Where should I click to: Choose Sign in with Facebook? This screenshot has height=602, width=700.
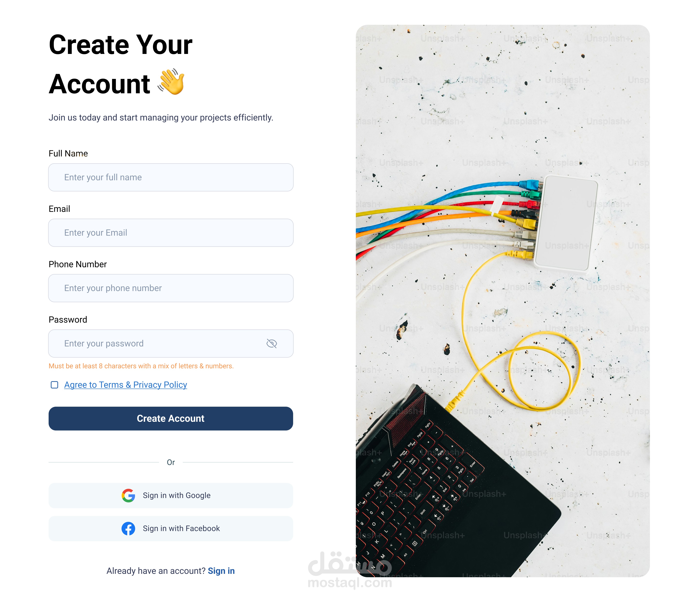click(171, 528)
